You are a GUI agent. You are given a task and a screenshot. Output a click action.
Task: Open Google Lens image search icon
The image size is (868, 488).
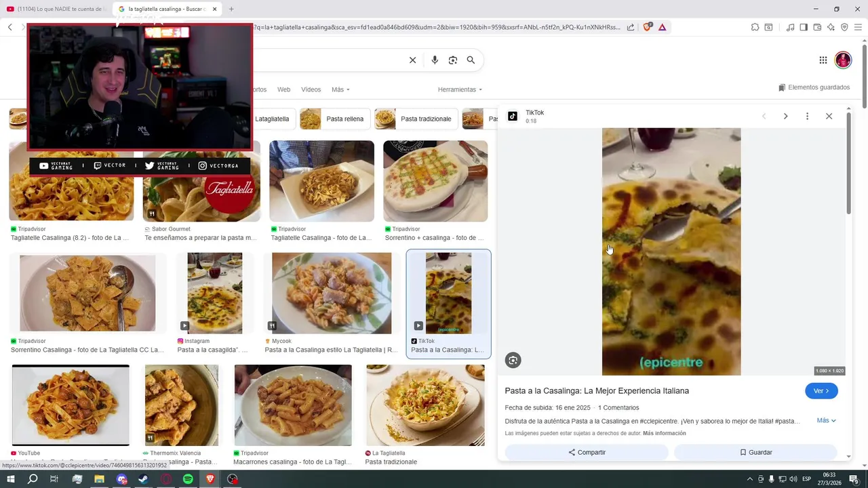click(x=453, y=60)
